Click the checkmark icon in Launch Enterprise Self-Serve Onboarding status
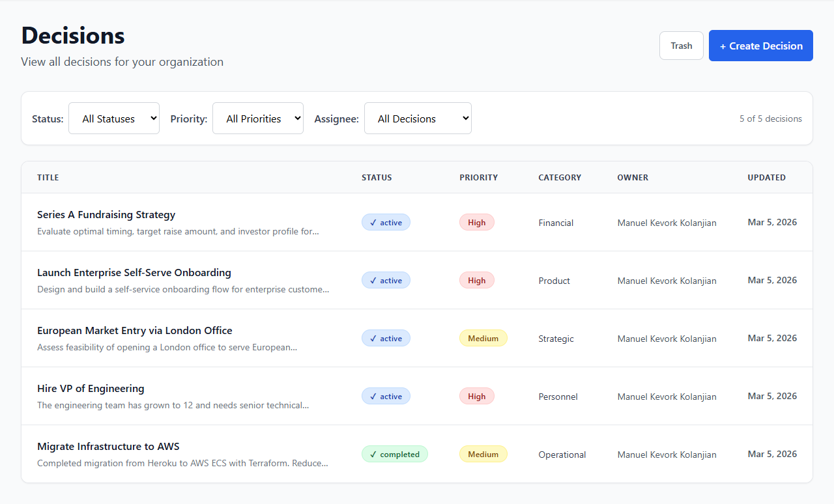The image size is (834, 504). coord(372,280)
